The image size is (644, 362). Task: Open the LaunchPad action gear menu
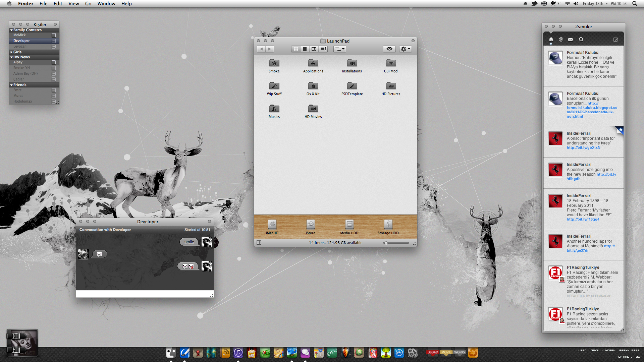tap(405, 49)
